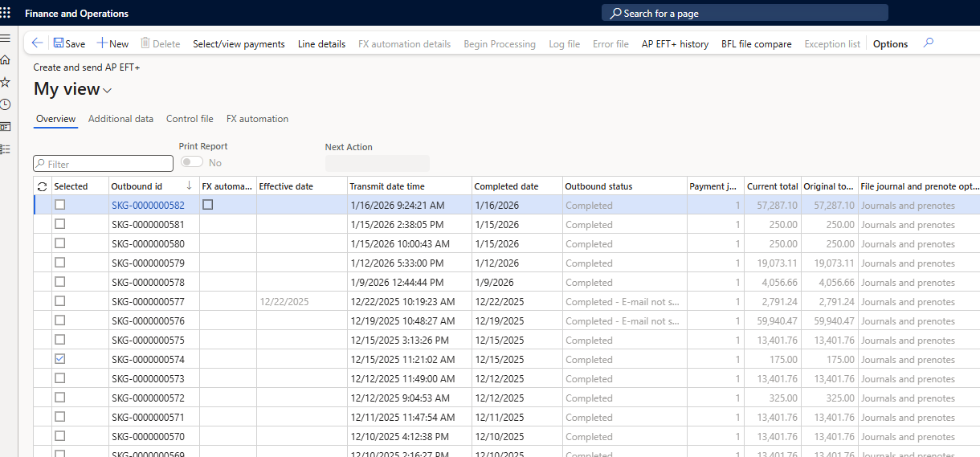Go to Home in the sidebar
The height and width of the screenshot is (457, 980).
[5, 60]
